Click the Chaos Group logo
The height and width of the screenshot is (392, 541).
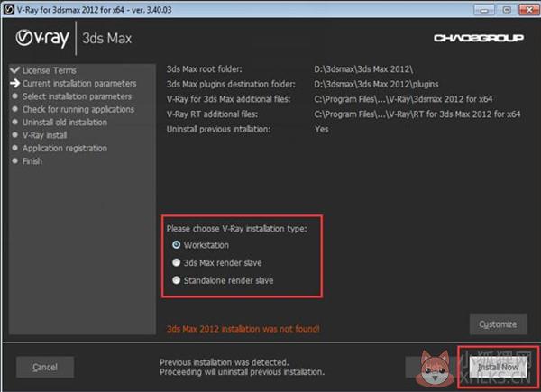[x=479, y=38]
